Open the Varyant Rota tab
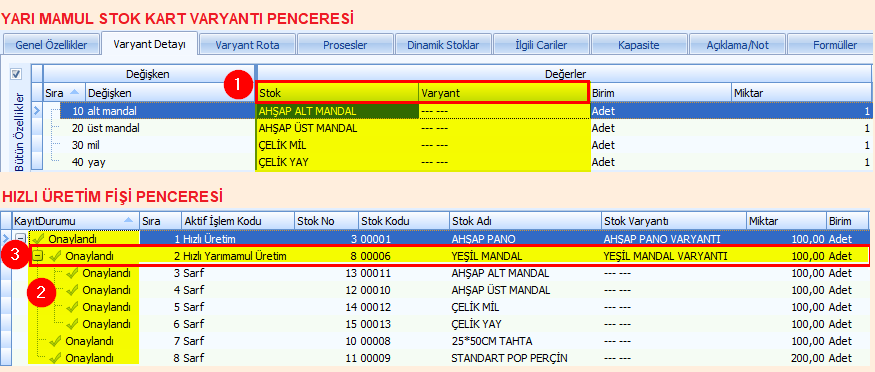Viewport: 875px width, 372px height. [x=247, y=45]
